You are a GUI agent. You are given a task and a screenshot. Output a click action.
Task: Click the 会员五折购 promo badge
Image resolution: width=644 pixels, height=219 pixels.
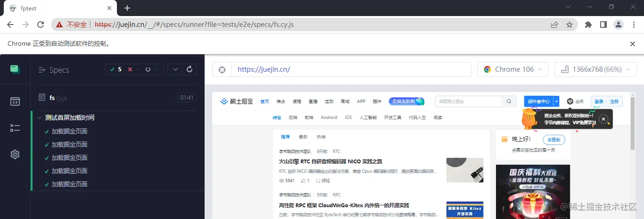click(x=406, y=101)
